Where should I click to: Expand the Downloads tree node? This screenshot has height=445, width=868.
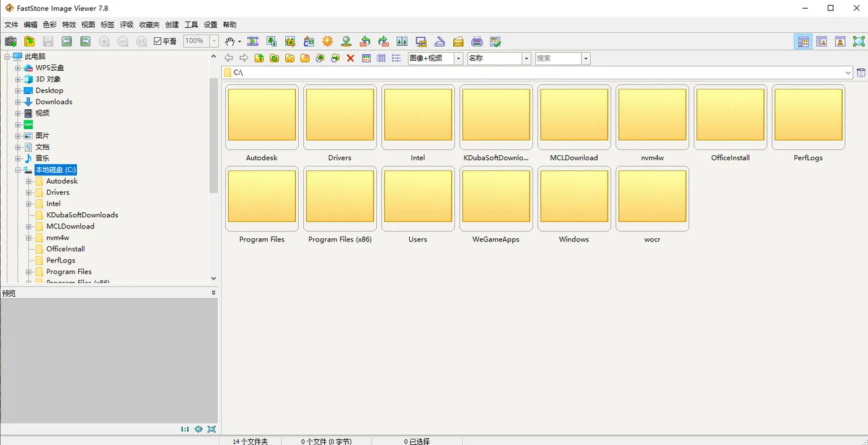pos(18,102)
